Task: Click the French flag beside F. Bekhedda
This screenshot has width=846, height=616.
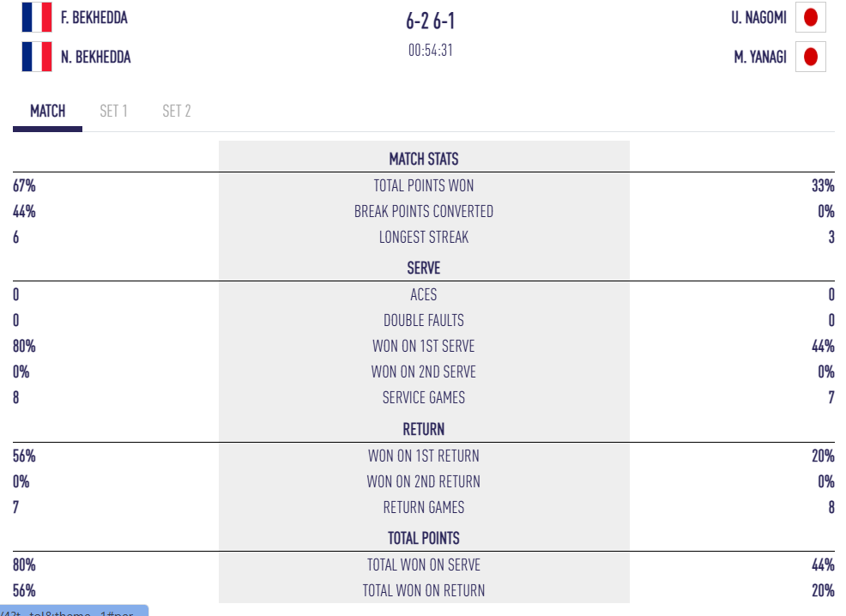Action: pos(37,17)
